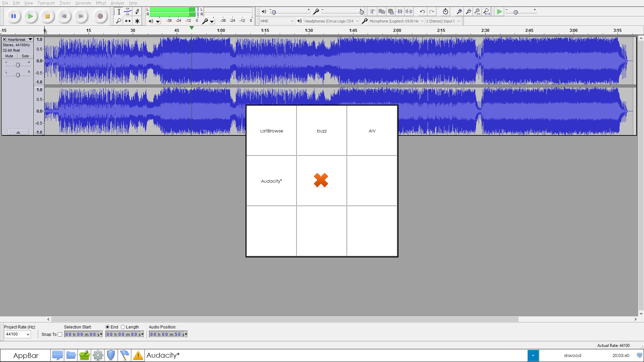This screenshot has width=644, height=362.
Task: Select the End radio button
Action: click(x=107, y=327)
